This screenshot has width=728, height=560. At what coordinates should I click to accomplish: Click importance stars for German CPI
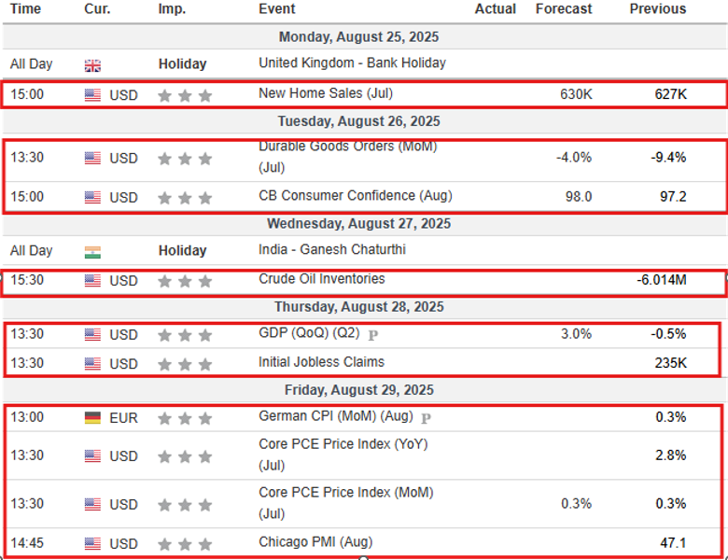point(185,418)
